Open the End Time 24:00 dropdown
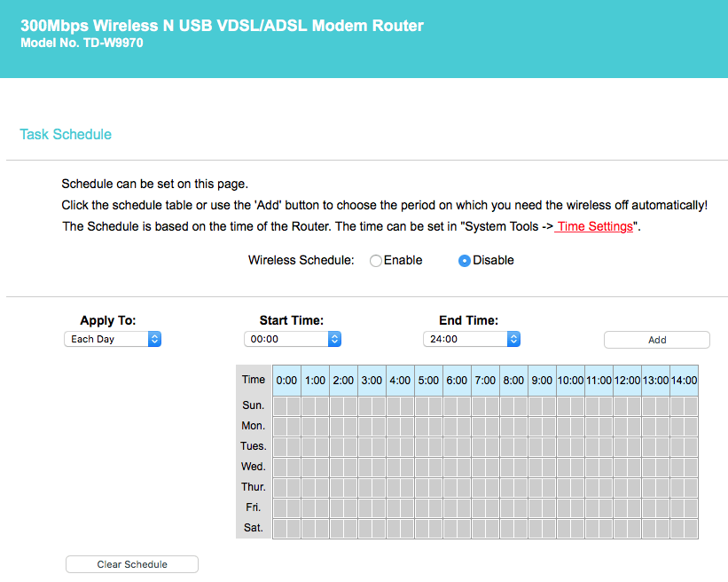This screenshot has width=728, height=582. [x=471, y=339]
